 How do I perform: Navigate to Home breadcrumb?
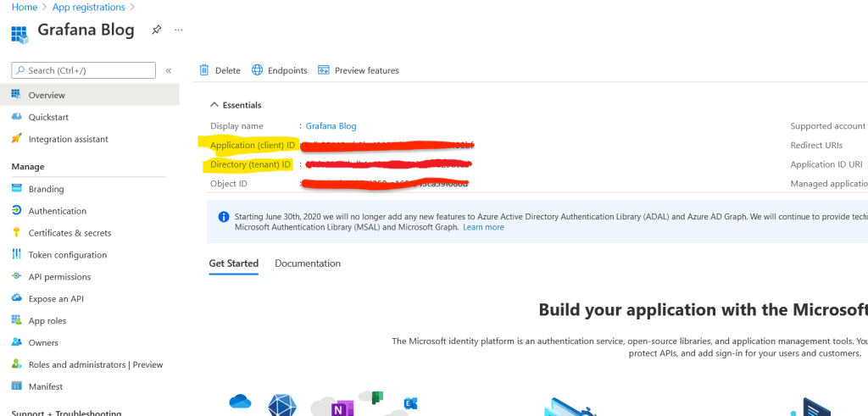[x=24, y=8]
